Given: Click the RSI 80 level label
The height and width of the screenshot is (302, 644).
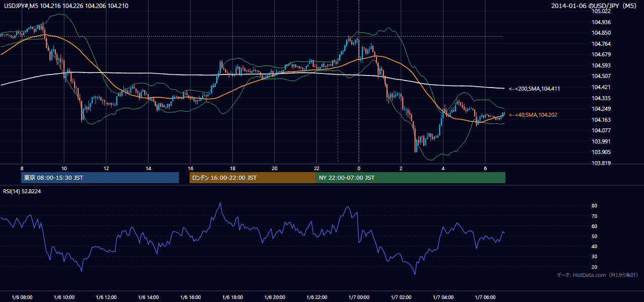Looking at the screenshot, I should click(x=595, y=206).
